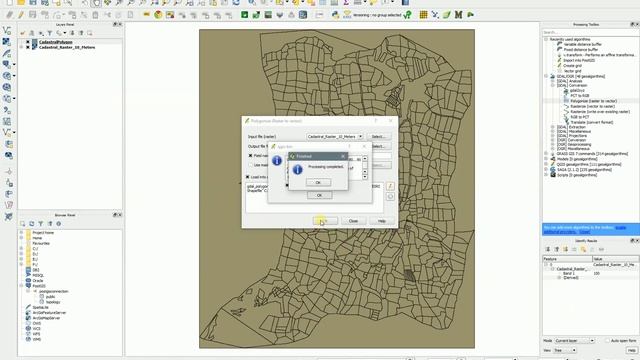This screenshot has width=640, height=360.
Task: Expand the [GDAL] Extraction group
Action: click(x=553, y=127)
